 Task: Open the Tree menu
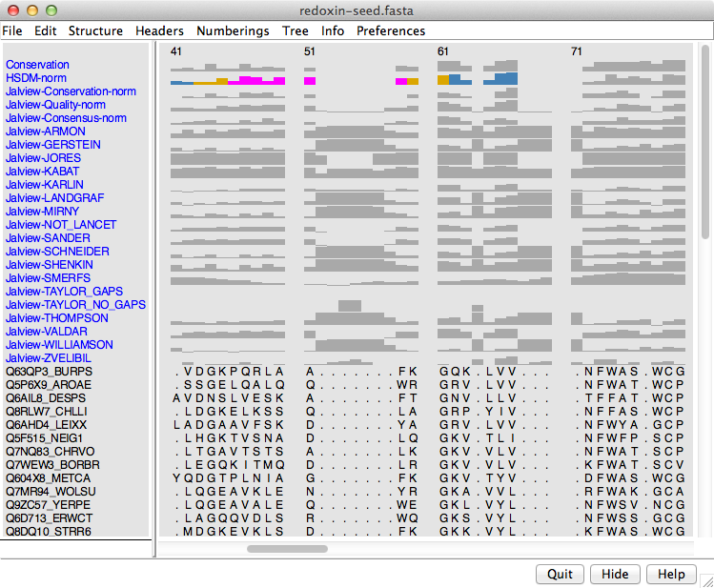[296, 30]
